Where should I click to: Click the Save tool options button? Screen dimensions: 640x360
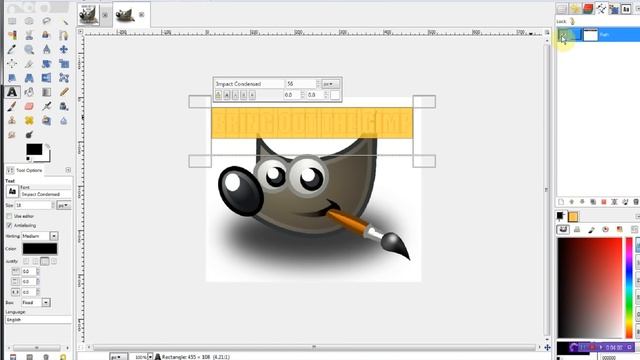tap(13, 357)
